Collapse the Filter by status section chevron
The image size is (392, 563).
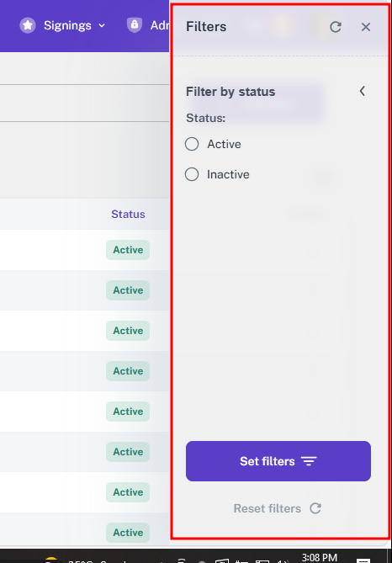[363, 91]
